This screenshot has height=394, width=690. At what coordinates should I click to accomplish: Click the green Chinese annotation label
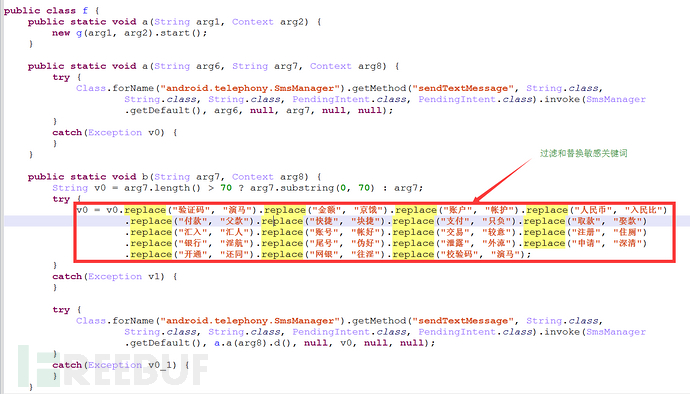tap(584, 153)
